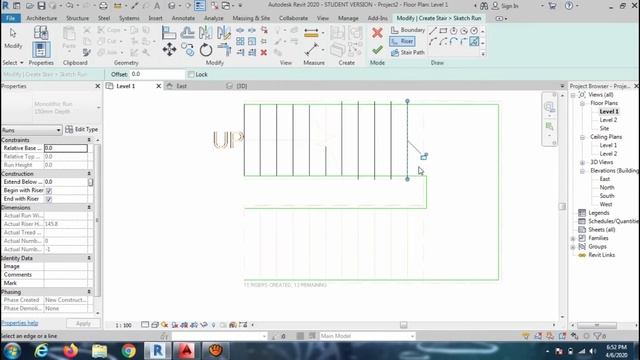Pick the Copy tool in Modify panel
The width and height of the screenshot is (640, 360).
point(188,50)
